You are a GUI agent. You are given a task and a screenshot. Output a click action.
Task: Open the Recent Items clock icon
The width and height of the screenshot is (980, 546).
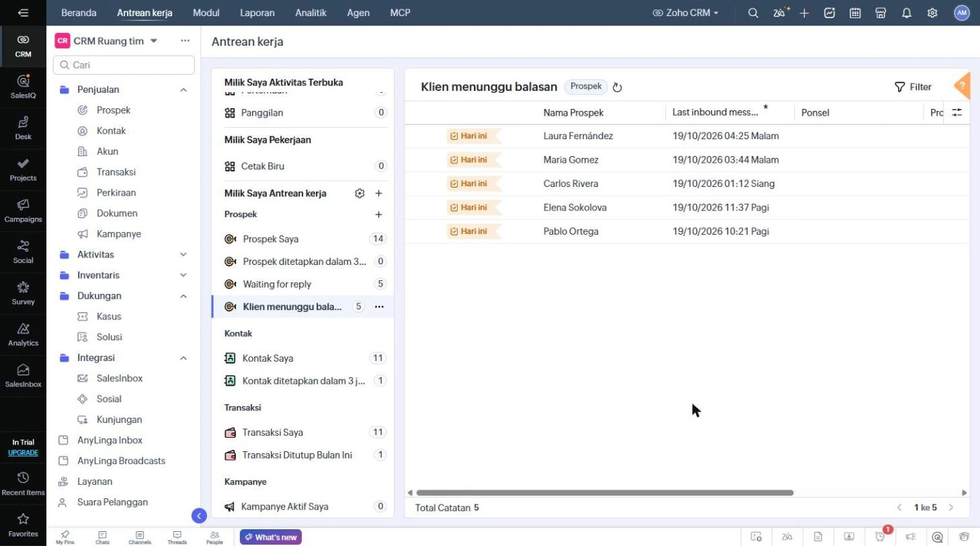pos(23,483)
